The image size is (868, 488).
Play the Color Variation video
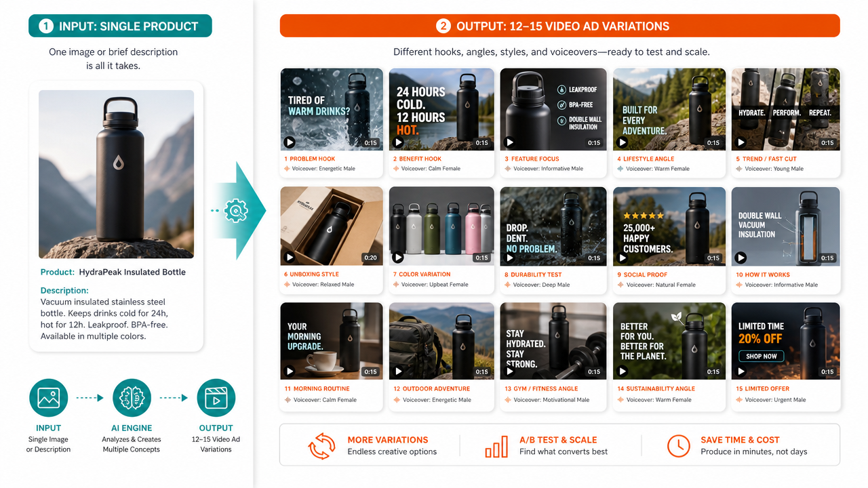399,258
